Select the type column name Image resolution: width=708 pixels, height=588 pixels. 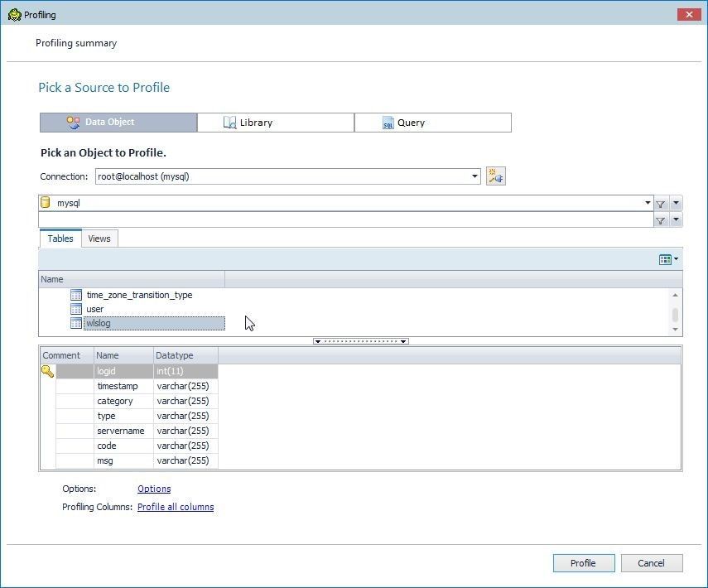[107, 416]
